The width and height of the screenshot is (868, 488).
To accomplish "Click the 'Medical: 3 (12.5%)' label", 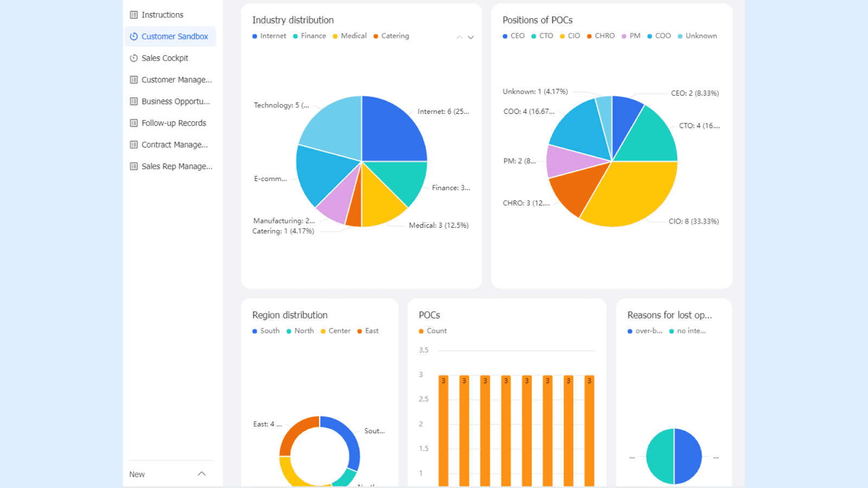I will point(439,225).
